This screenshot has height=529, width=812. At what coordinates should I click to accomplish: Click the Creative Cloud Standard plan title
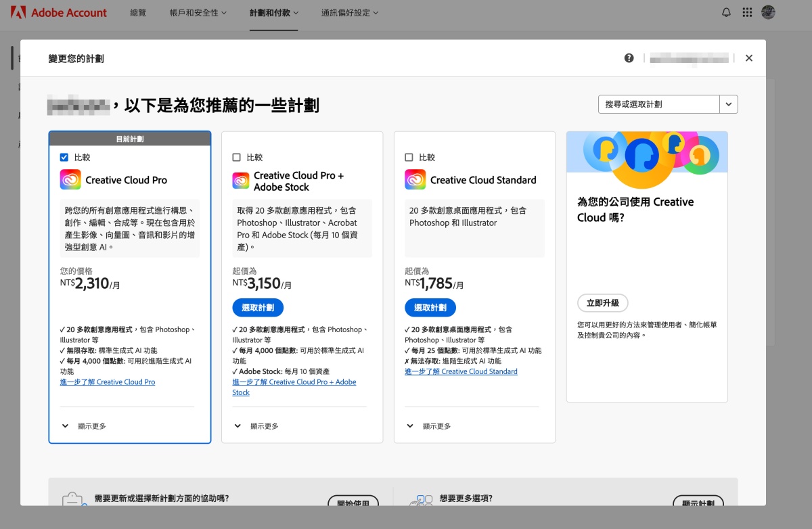483,180
